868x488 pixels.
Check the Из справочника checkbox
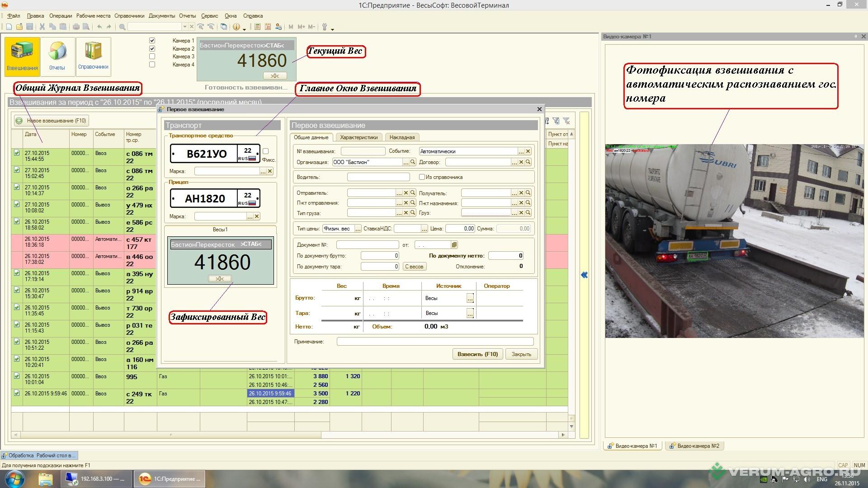(422, 177)
